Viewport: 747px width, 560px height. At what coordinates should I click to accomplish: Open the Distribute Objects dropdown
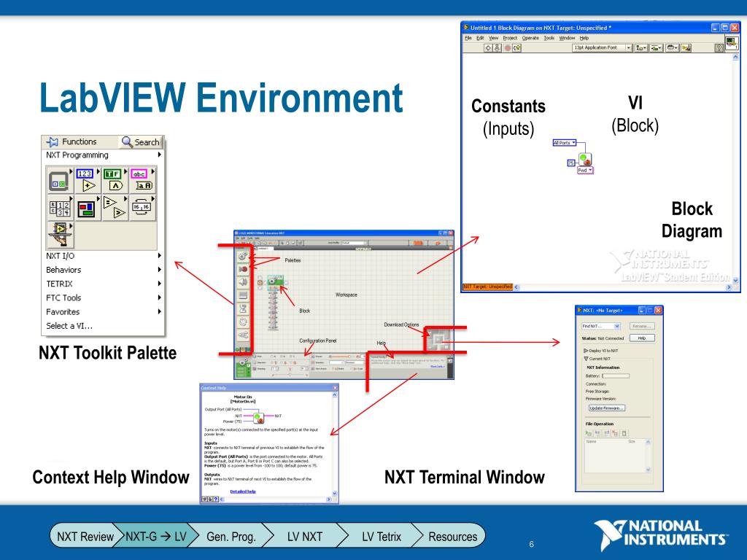(x=657, y=47)
